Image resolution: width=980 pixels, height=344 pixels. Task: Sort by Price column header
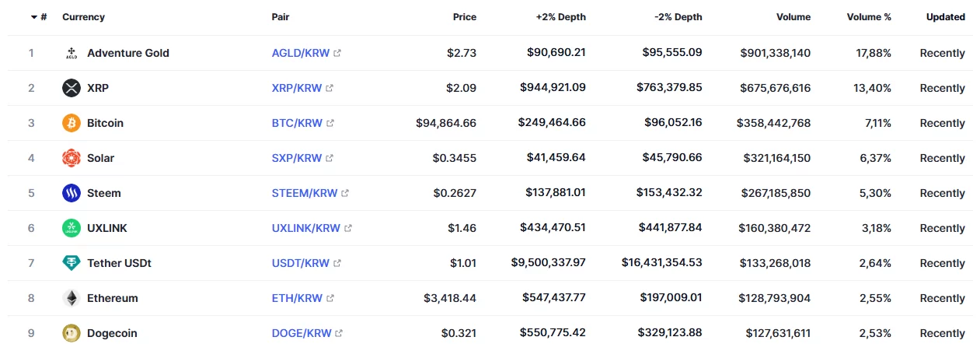(465, 16)
